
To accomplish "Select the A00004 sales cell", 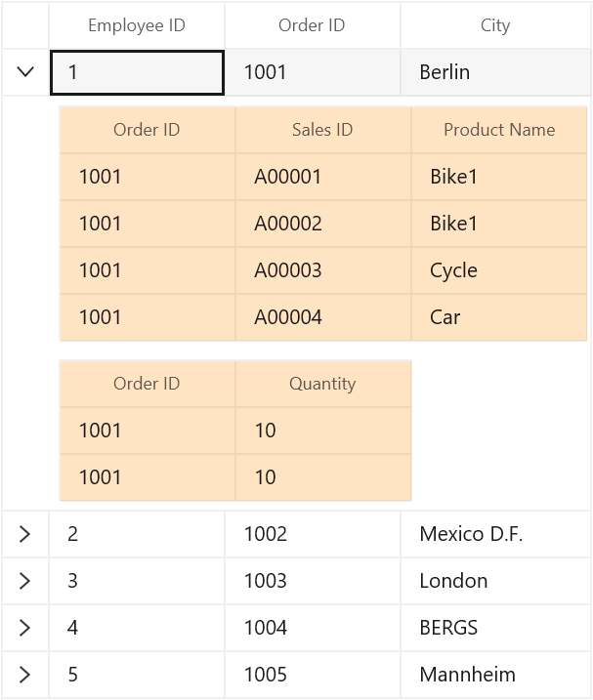I will pyautogui.click(x=322, y=317).
